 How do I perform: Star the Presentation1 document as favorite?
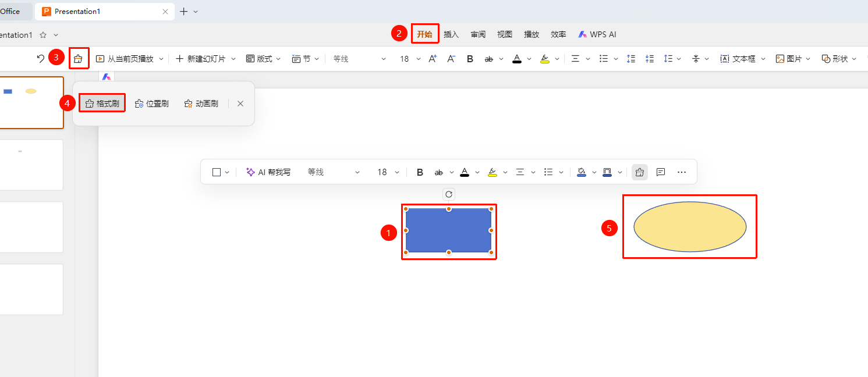tap(43, 35)
